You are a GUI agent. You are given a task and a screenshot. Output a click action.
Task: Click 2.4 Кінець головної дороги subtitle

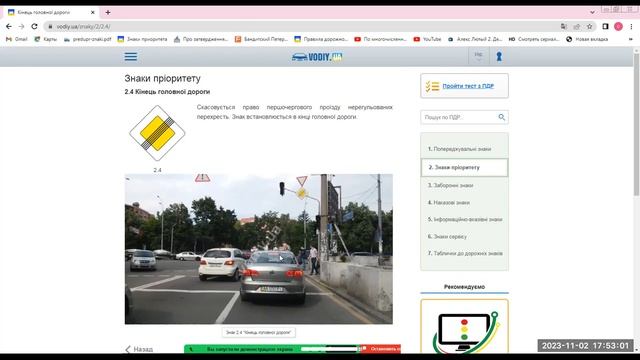[x=167, y=92]
